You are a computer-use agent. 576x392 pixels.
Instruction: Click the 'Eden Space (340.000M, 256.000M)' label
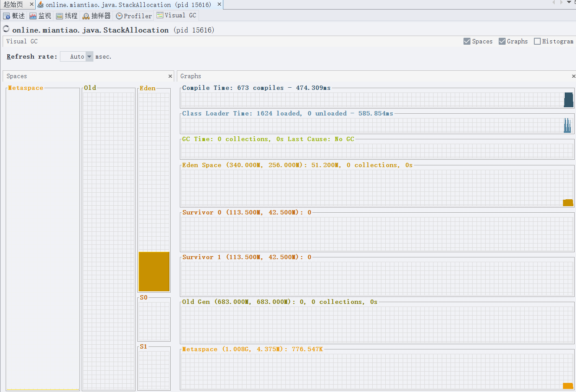tap(297, 165)
